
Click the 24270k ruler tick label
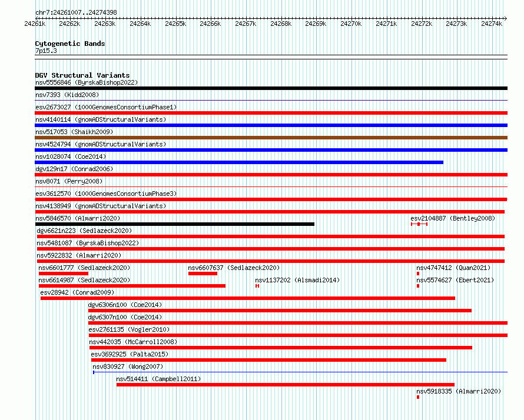click(351, 24)
